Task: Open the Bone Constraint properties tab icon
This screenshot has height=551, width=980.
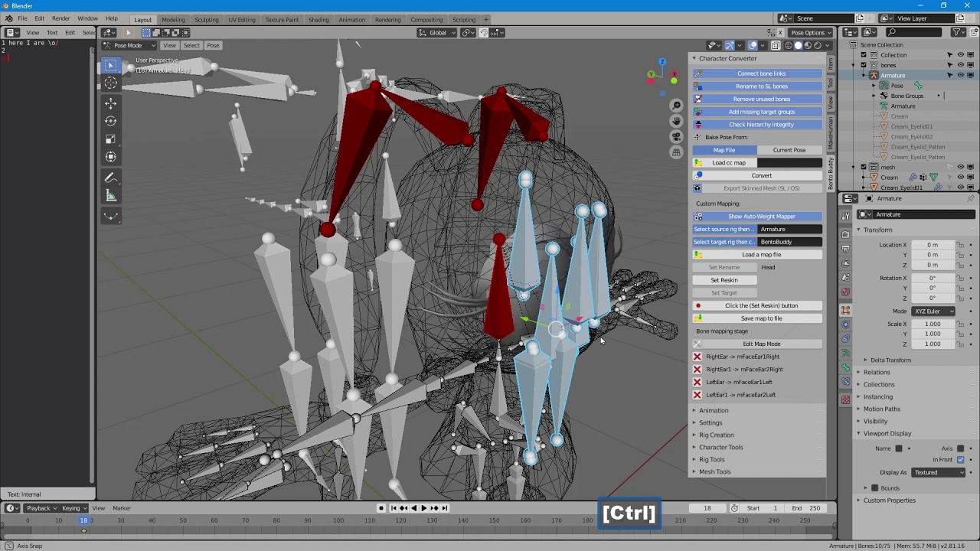Action: (x=846, y=382)
